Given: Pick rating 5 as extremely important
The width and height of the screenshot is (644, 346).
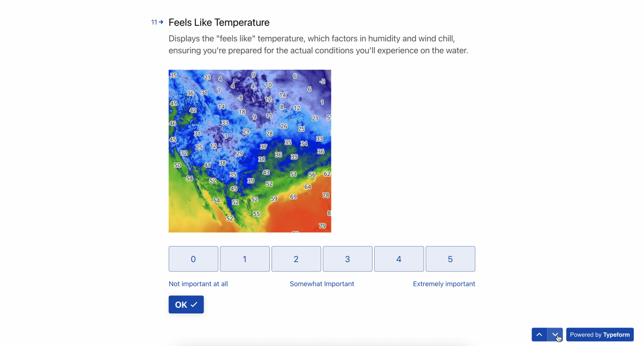Looking at the screenshot, I should (x=450, y=259).
